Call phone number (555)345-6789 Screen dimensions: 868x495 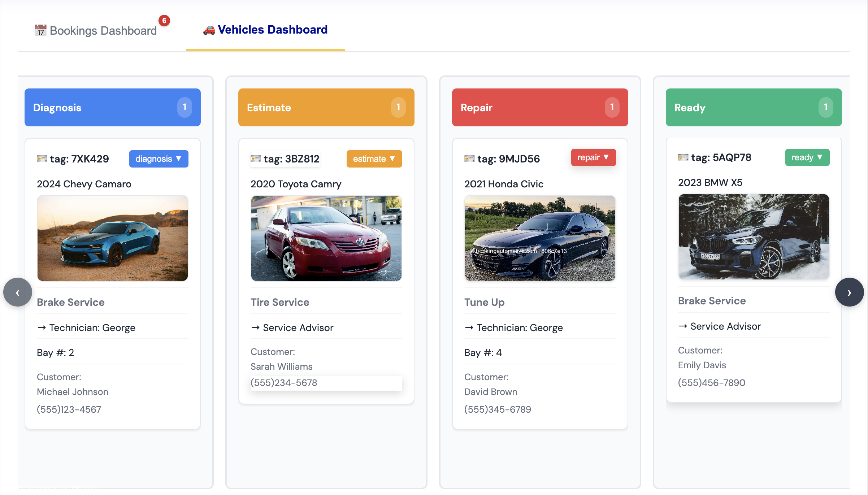click(x=498, y=409)
